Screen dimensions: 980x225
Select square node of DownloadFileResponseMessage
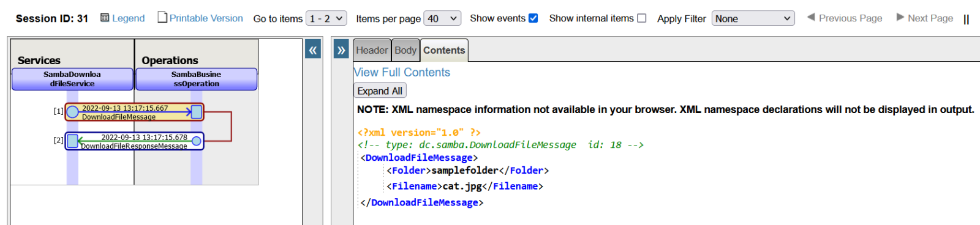(x=72, y=141)
